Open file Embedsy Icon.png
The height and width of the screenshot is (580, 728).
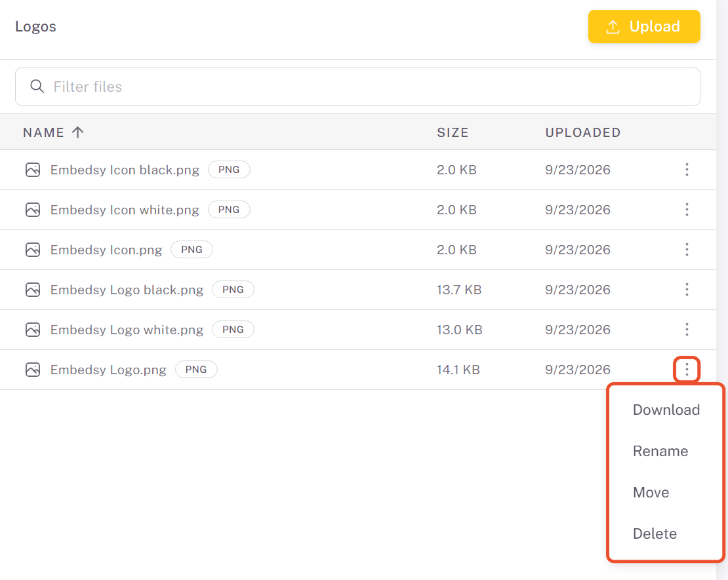coord(106,250)
